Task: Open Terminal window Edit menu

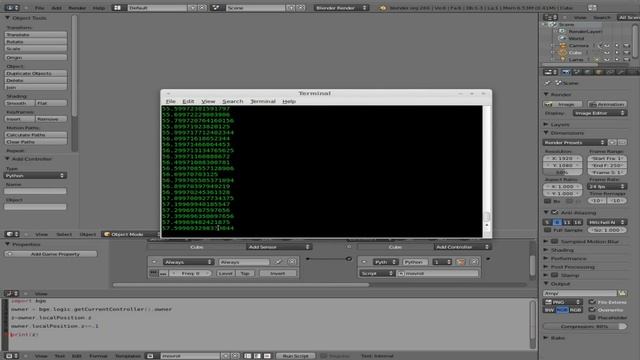Action: pos(188,101)
